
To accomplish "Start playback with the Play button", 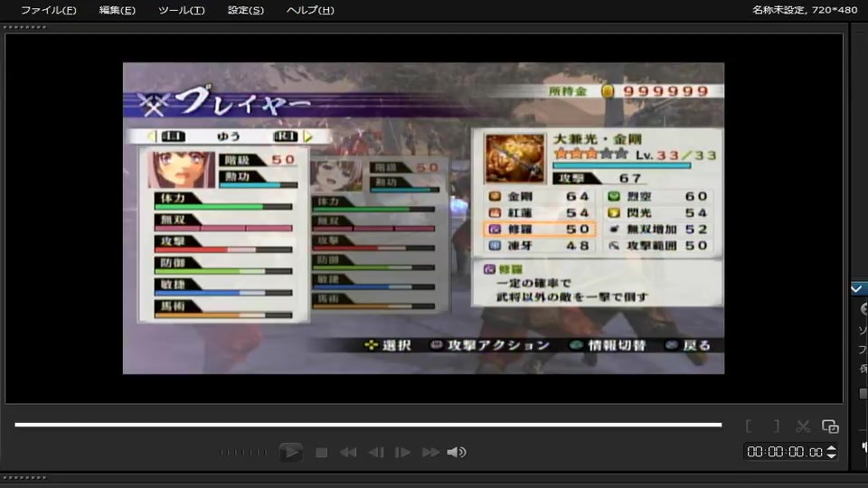I will (x=290, y=452).
